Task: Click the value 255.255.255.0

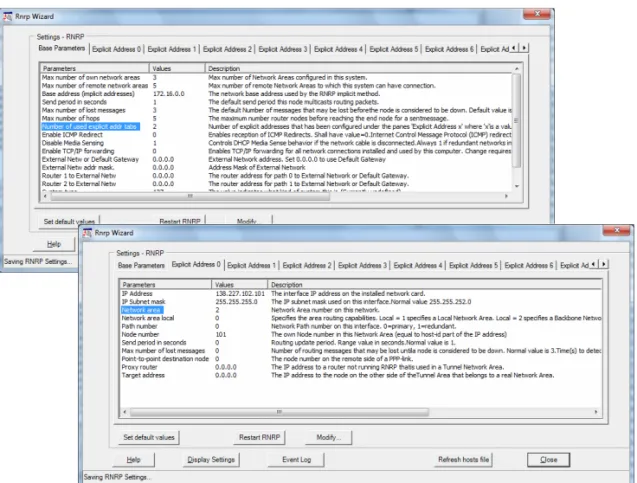Action: pyautogui.click(x=236, y=302)
